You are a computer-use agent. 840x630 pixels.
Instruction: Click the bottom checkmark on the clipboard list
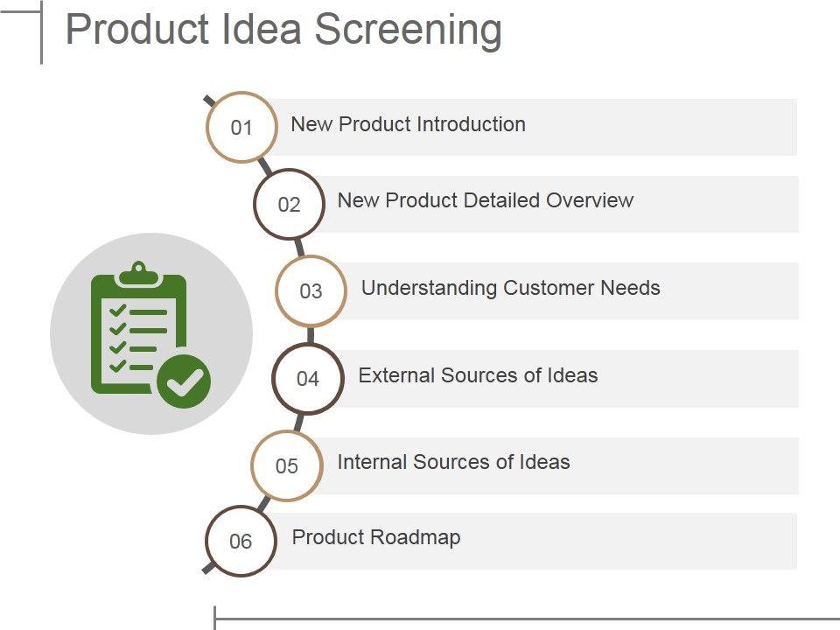point(117,366)
